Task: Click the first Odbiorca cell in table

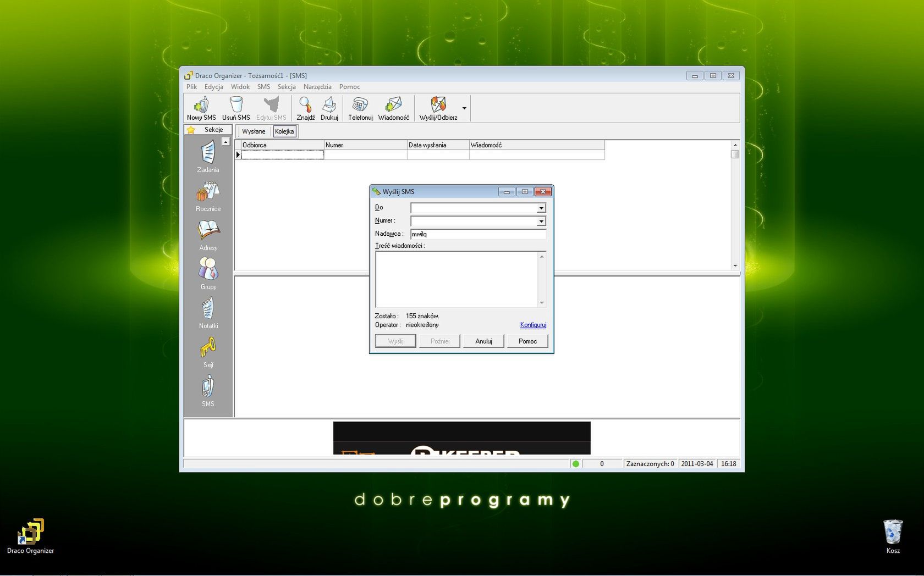Action: click(x=282, y=155)
